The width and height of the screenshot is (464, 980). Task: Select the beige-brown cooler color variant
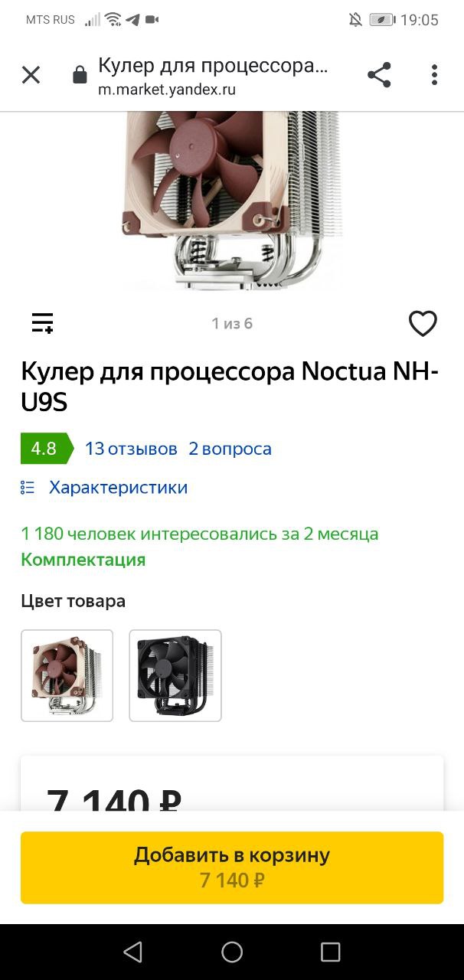coord(67,675)
